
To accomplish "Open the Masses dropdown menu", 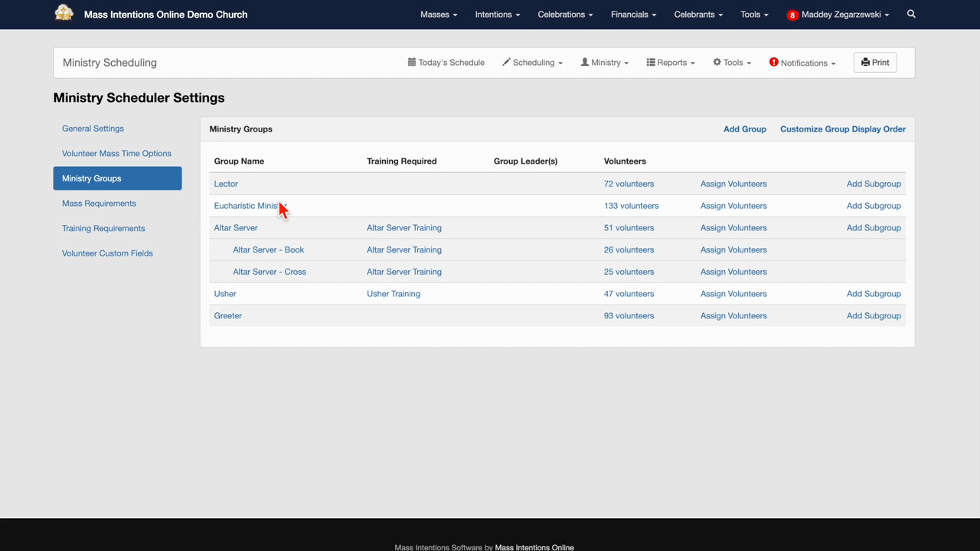I will click(439, 15).
